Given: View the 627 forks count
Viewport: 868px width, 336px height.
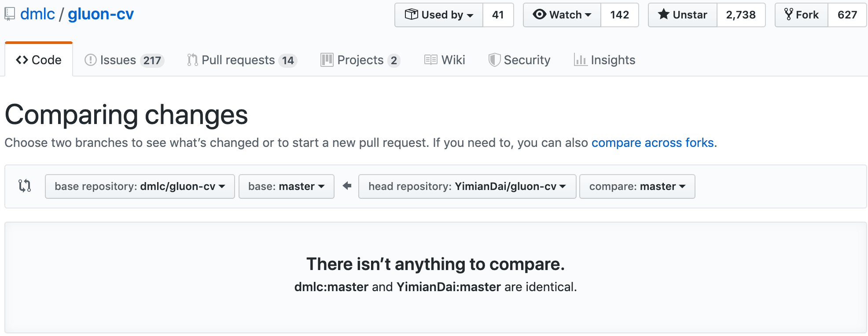Looking at the screenshot, I should [x=847, y=15].
